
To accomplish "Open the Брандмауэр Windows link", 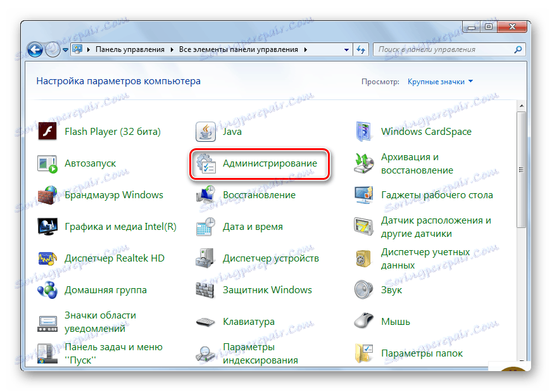I will click(114, 195).
